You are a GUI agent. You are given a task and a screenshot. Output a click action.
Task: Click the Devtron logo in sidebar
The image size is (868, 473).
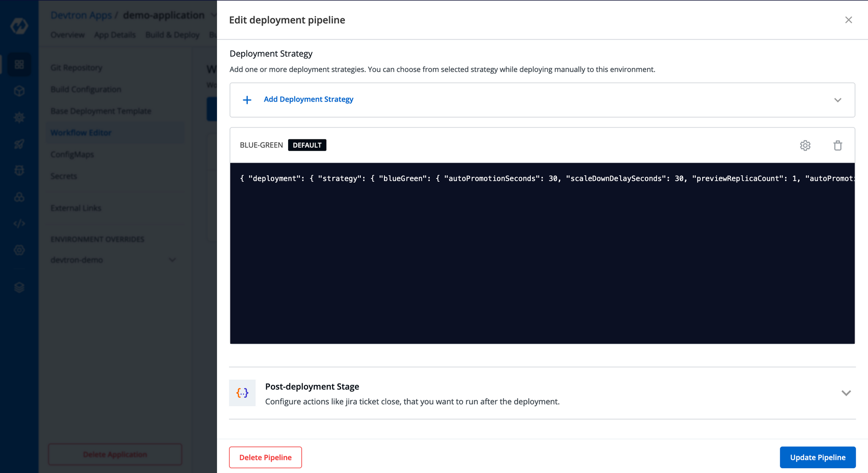pyautogui.click(x=19, y=26)
